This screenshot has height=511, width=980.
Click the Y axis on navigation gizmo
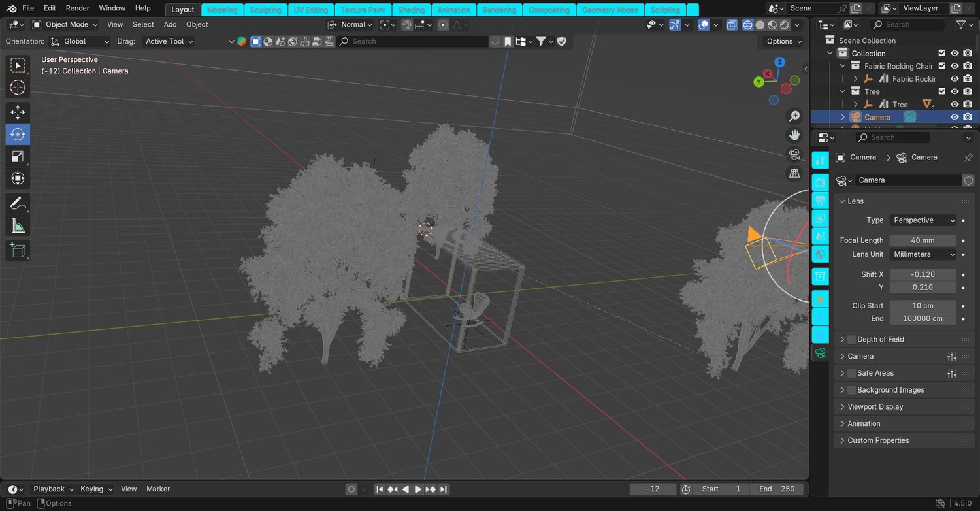[759, 82]
